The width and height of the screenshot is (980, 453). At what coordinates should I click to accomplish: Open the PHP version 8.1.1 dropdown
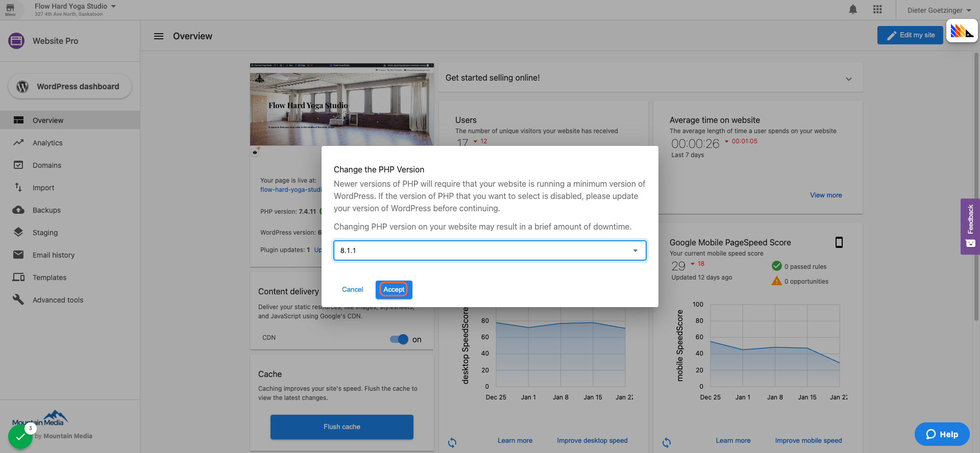[489, 250]
